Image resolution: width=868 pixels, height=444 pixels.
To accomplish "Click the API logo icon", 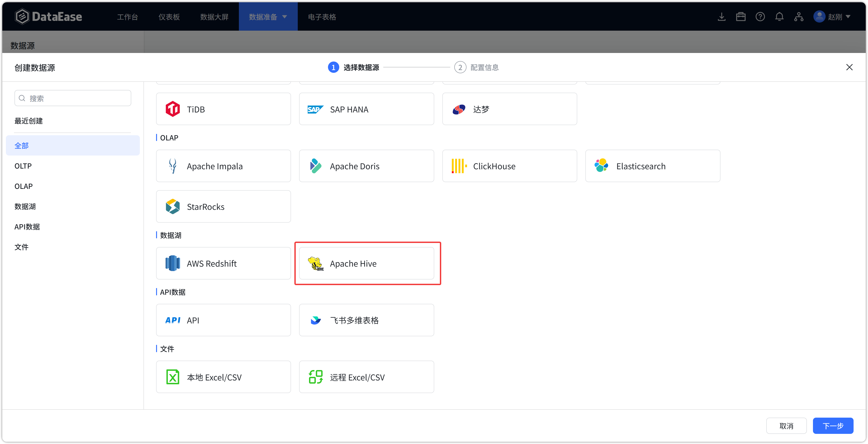I will [173, 320].
